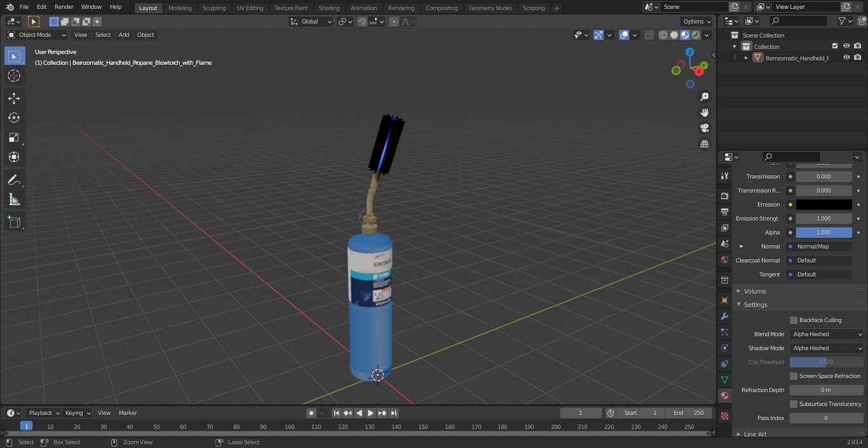The height and width of the screenshot is (448, 868).
Task: Open Tool properties tab
Action: pyautogui.click(x=724, y=176)
